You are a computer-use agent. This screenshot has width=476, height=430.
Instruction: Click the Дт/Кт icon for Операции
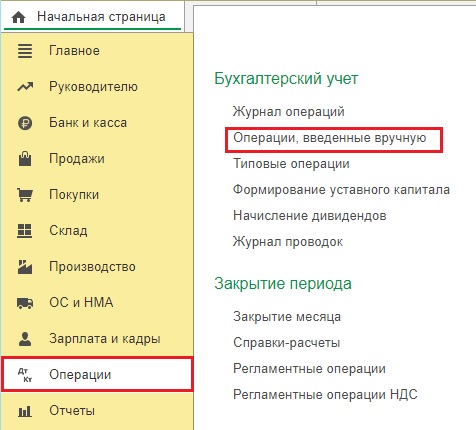point(25,375)
